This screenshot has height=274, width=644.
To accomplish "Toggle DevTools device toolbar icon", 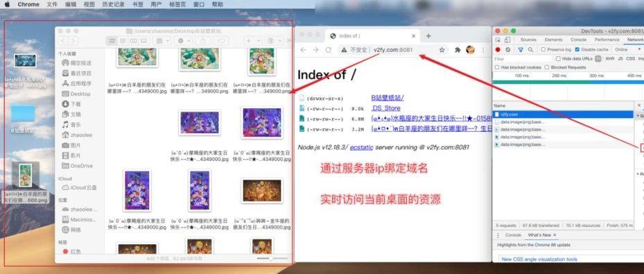I will click(x=507, y=40).
